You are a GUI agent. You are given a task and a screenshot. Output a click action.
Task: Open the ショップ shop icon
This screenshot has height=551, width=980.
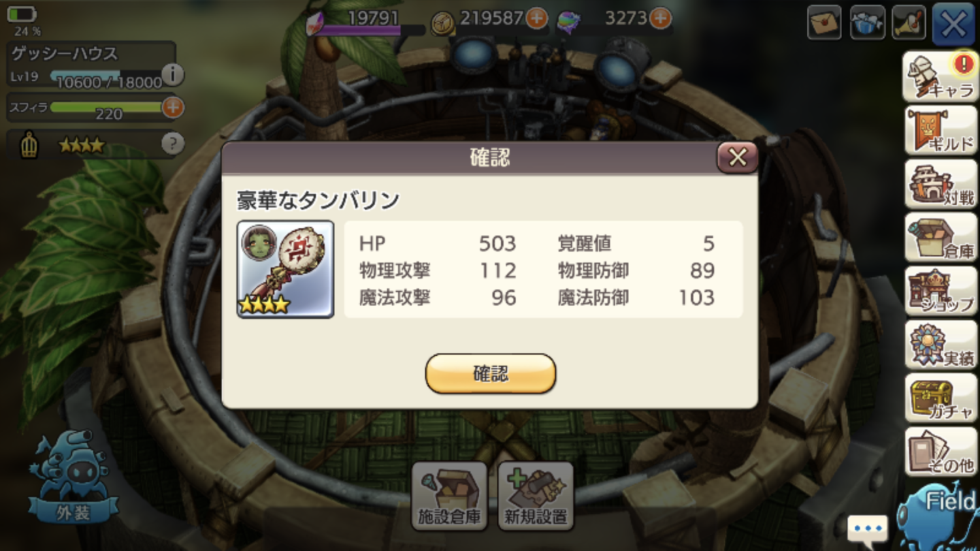coord(941,291)
